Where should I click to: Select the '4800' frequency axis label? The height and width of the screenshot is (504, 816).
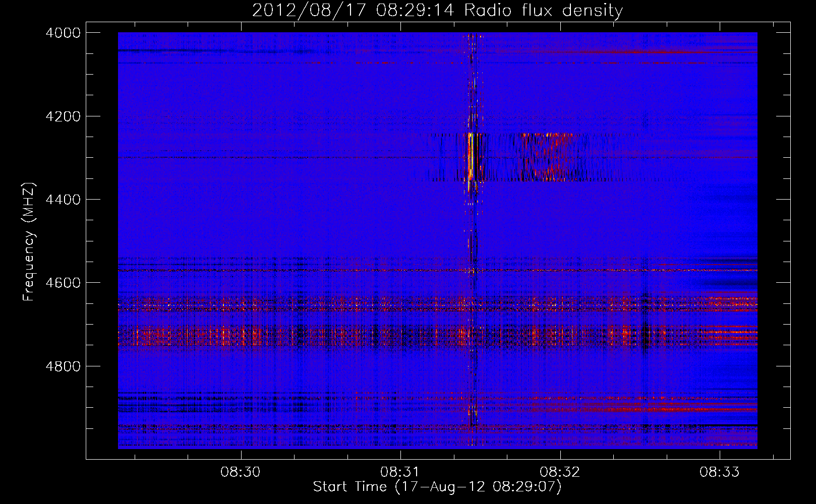pos(63,366)
